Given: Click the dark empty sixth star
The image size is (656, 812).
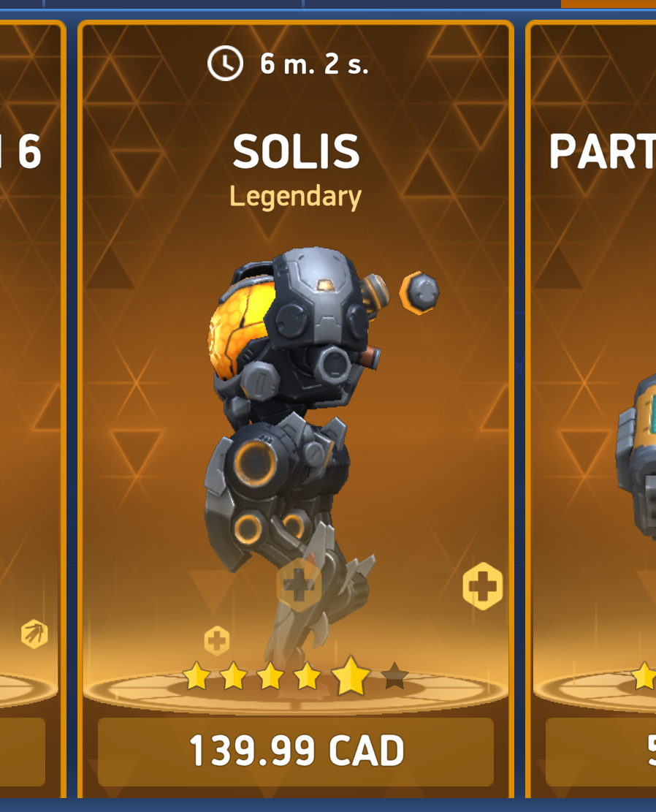Looking at the screenshot, I should click(394, 676).
